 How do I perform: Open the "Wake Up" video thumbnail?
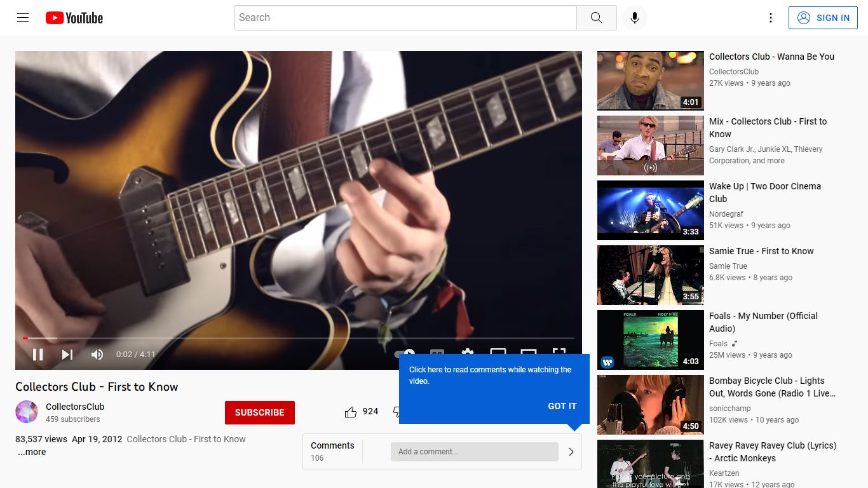click(651, 210)
